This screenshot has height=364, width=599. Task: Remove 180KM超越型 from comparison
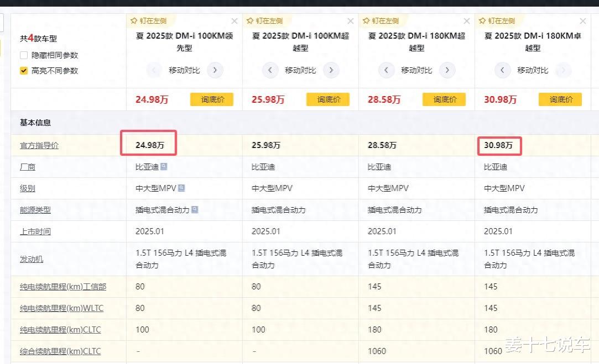click(466, 21)
